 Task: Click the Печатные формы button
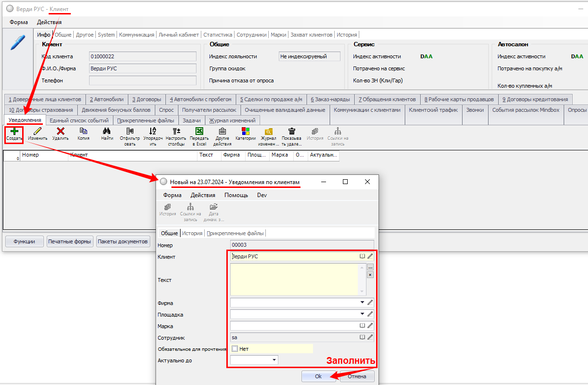pyautogui.click(x=70, y=241)
